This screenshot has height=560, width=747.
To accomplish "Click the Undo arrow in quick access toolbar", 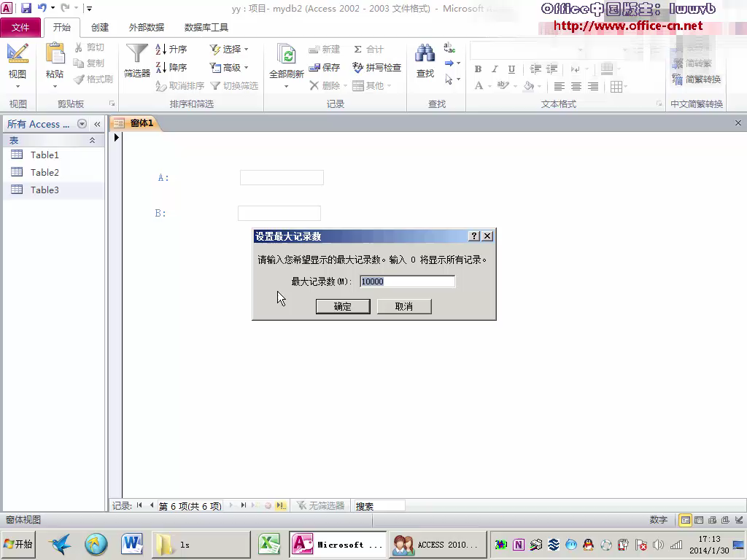I will [x=42, y=7].
